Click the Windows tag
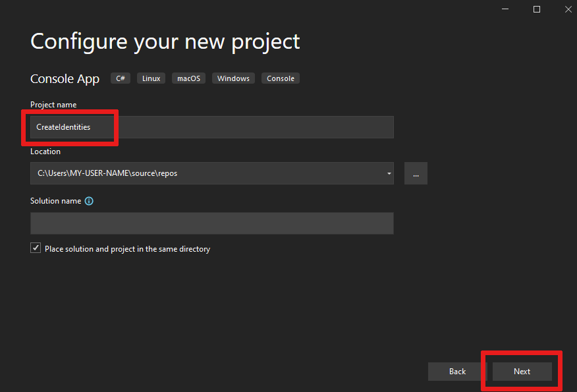The width and height of the screenshot is (577, 392). [233, 78]
